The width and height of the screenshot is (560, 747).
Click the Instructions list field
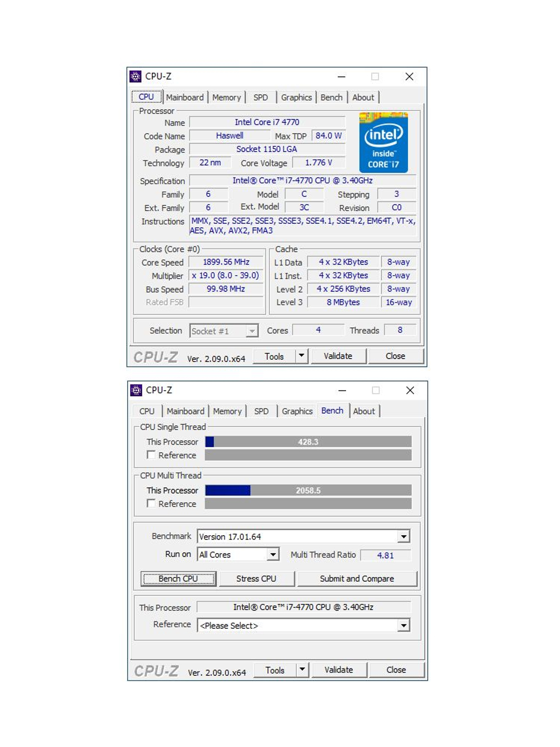tap(303, 226)
